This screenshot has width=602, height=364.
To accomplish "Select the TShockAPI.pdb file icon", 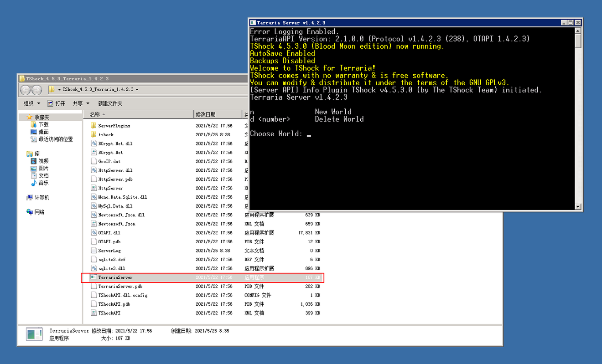I will pyautogui.click(x=93, y=304).
